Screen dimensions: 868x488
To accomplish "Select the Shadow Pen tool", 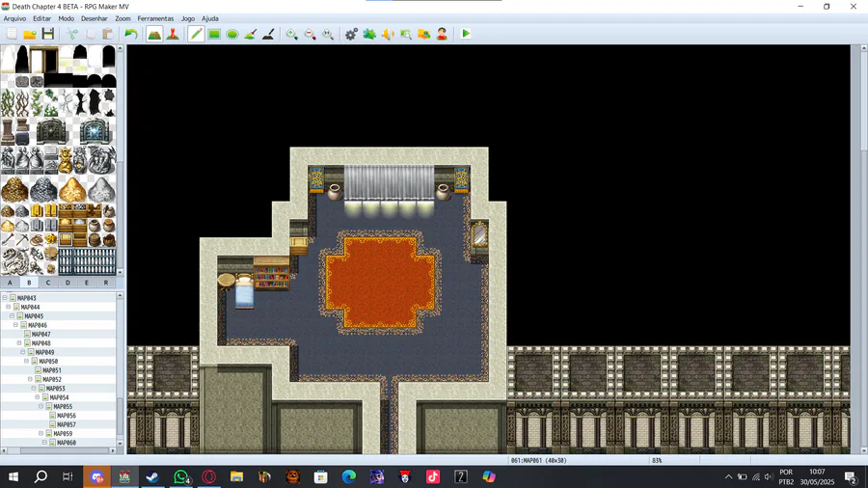I will (x=268, y=34).
